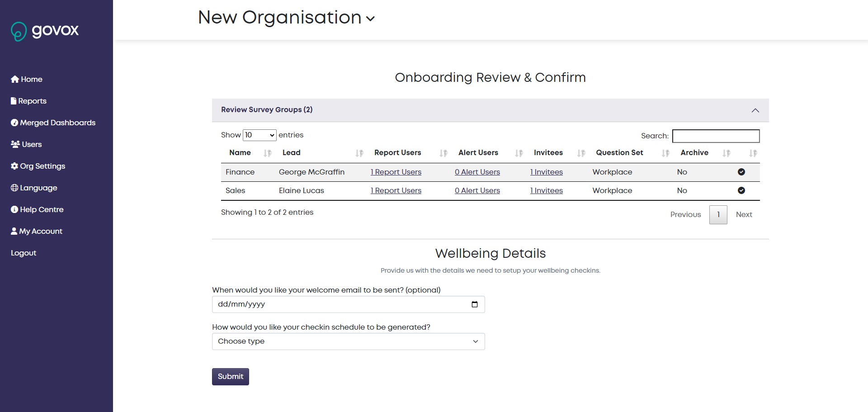Sort by Question Set column arrows

(x=665, y=153)
